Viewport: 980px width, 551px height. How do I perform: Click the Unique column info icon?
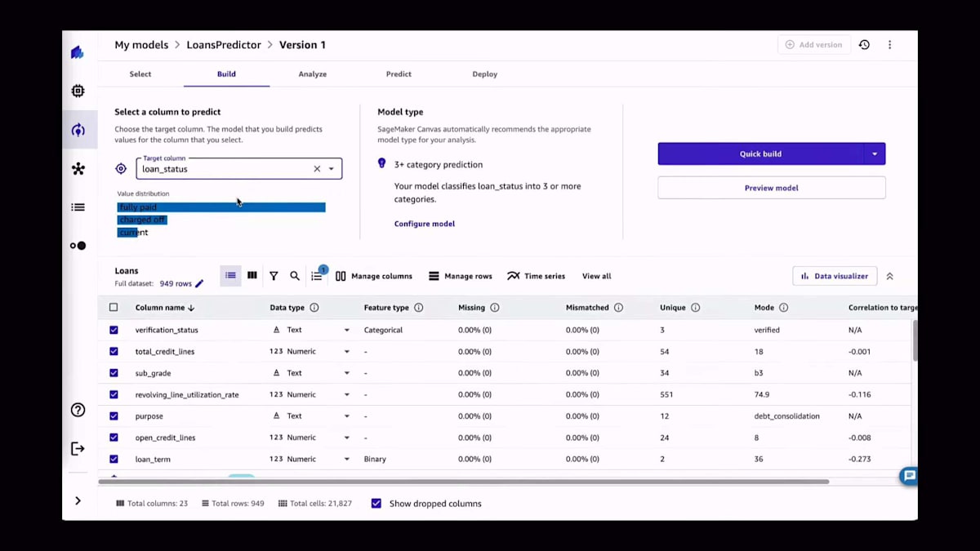coord(696,308)
